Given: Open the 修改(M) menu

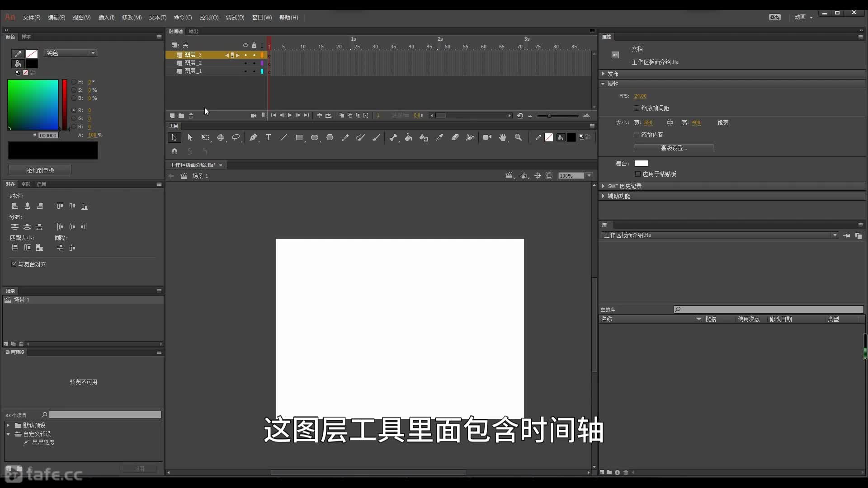Looking at the screenshot, I should pos(132,18).
